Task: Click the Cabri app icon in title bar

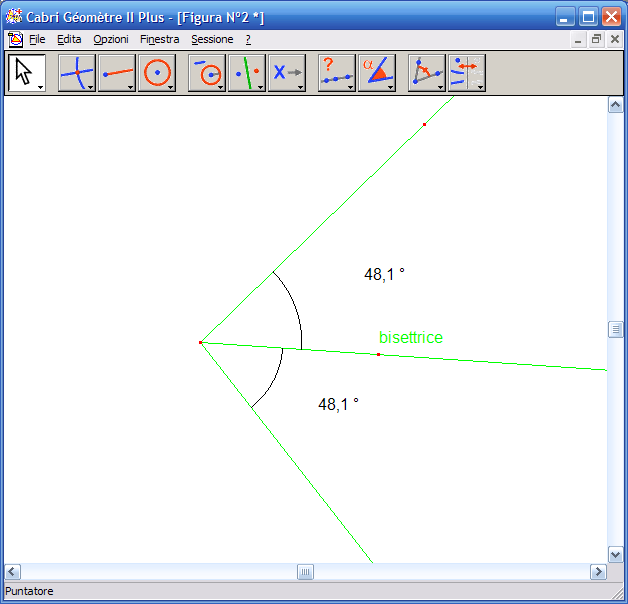Action: click(14, 17)
